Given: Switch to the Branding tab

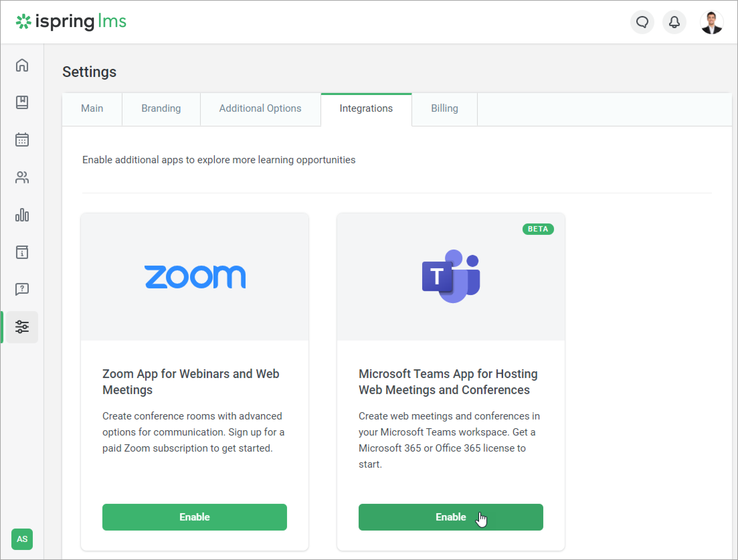Looking at the screenshot, I should 161,109.
